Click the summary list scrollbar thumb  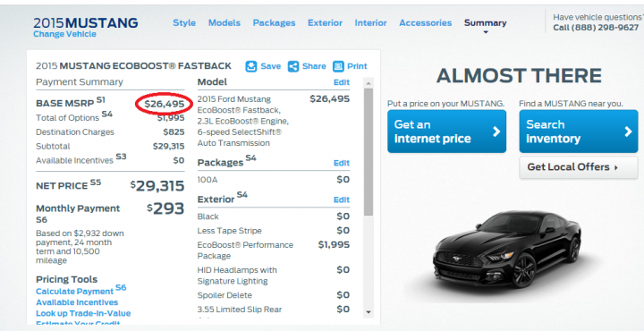(369, 152)
